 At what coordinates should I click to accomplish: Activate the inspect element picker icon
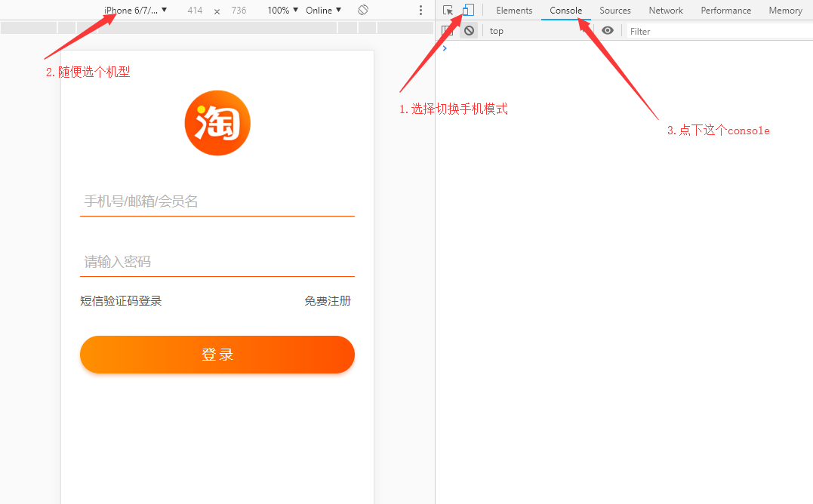click(448, 11)
